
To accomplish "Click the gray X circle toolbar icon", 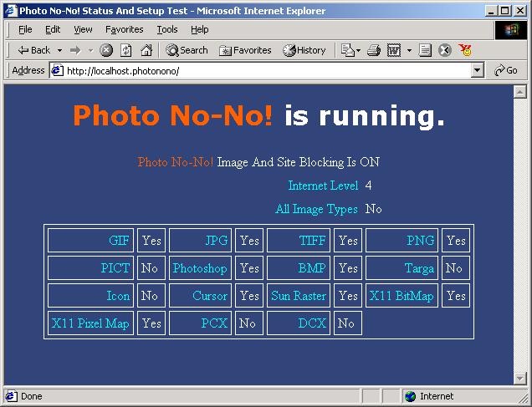I will point(444,50).
